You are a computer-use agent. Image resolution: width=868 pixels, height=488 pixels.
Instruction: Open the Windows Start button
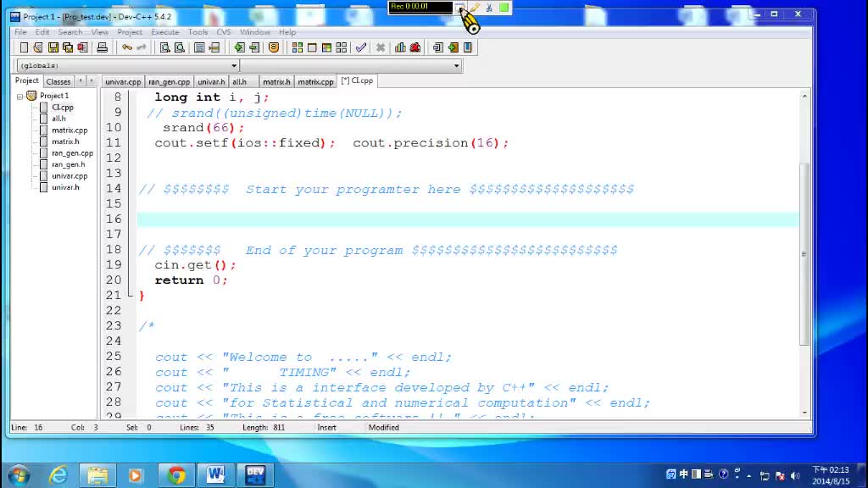19,475
